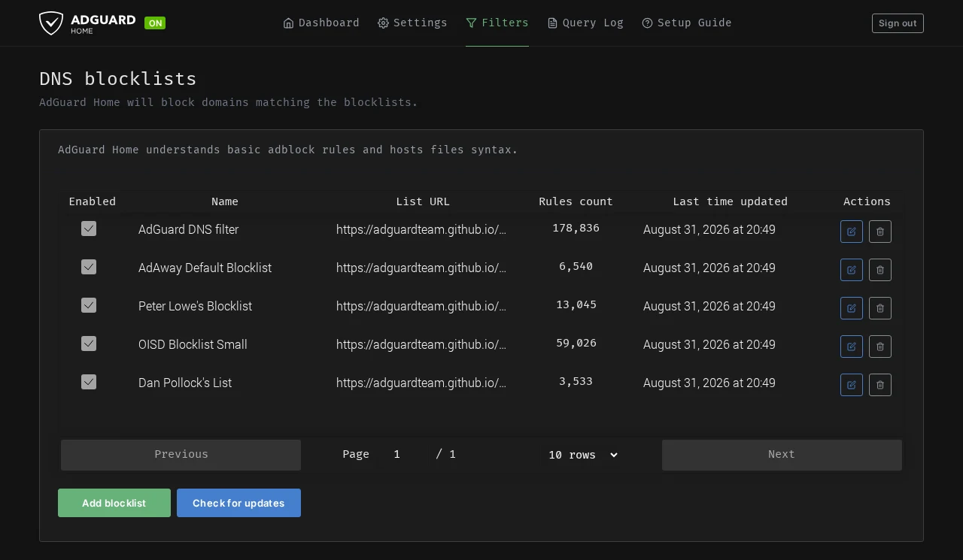Viewport: 963px width, 560px height.
Task: Click the AdGuard Home shield logo
Action: point(51,23)
